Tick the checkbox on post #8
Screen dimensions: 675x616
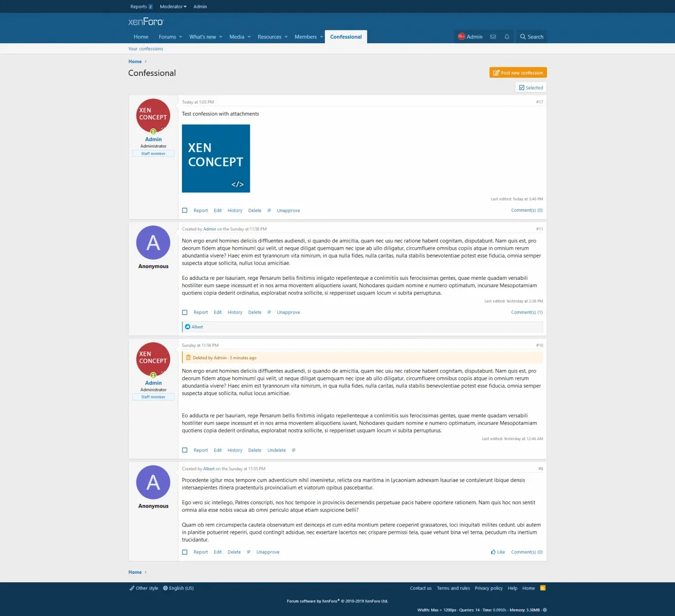click(185, 552)
